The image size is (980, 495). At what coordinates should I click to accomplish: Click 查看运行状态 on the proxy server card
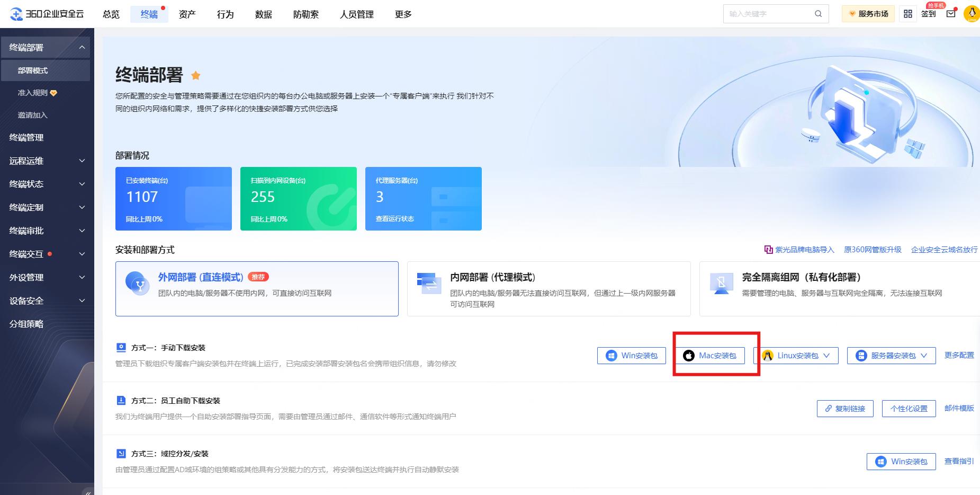coord(395,218)
